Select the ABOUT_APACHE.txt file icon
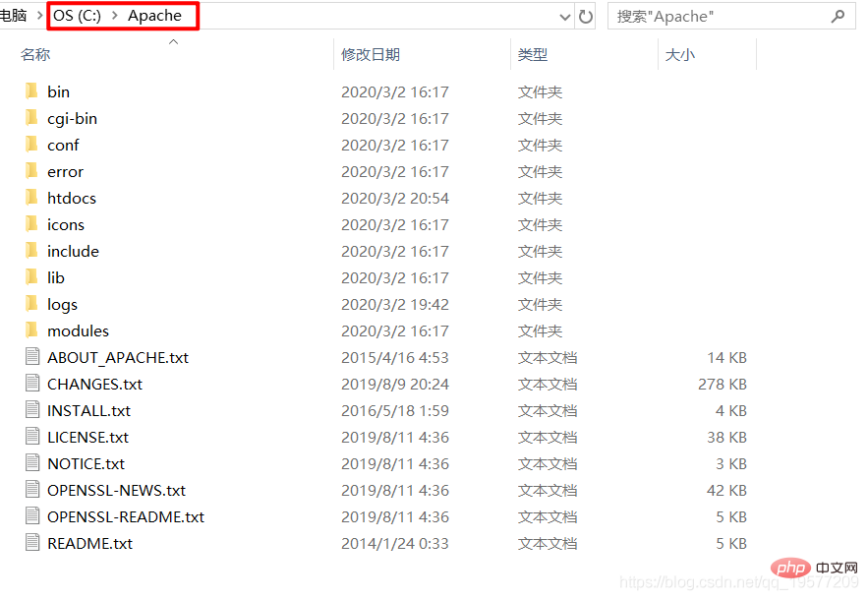Viewport: 868px width, 600px height. [x=32, y=357]
